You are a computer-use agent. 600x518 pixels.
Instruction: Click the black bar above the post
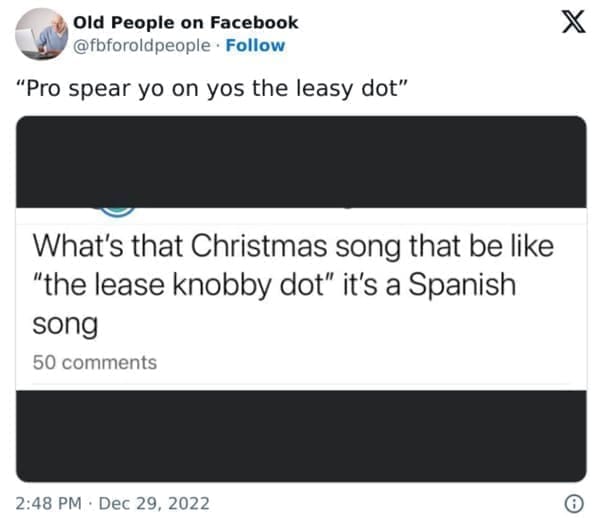click(301, 160)
